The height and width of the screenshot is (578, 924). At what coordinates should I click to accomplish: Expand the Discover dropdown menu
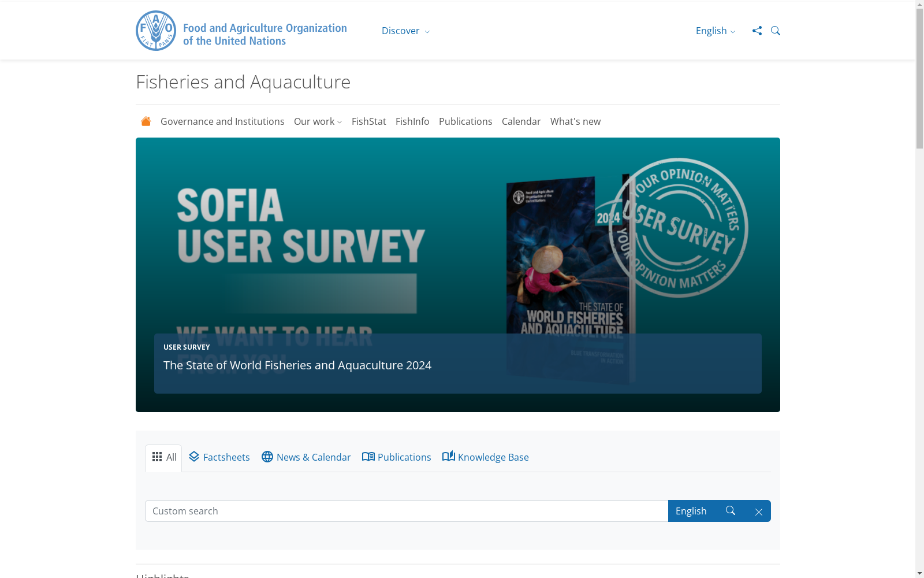[405, 31]
